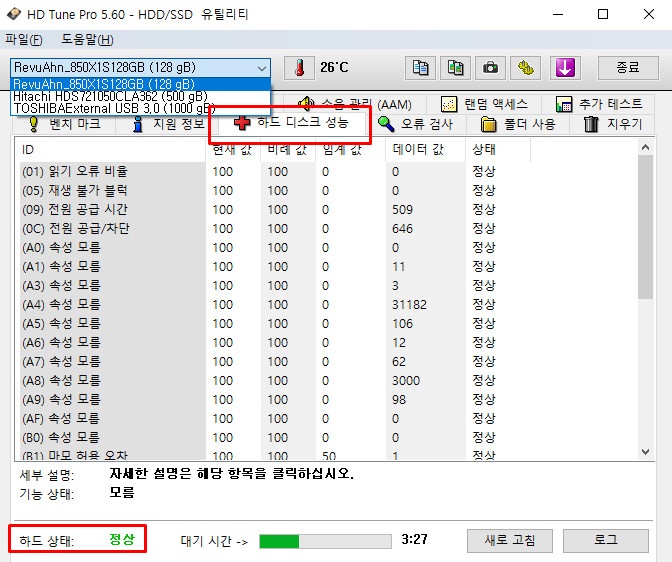Click the vertical scrollbar thumb
This screenshot has width=672, height=562.
tap(645, 227)
